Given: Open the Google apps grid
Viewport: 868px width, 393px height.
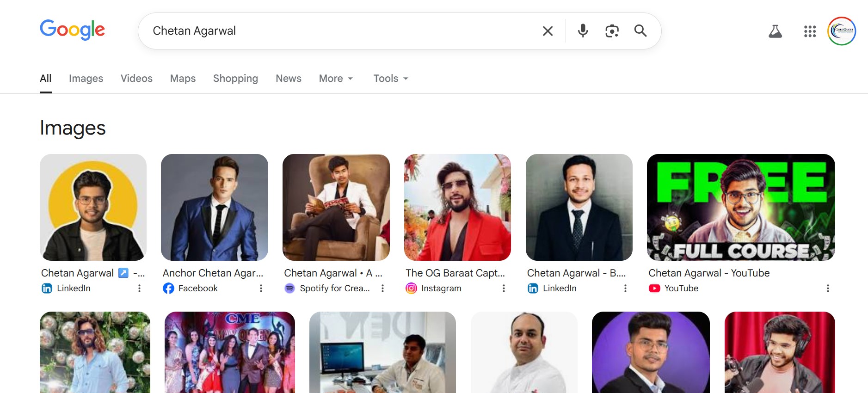Looking at the screenshot, I should pyautogui.click(x=810, y=31).
